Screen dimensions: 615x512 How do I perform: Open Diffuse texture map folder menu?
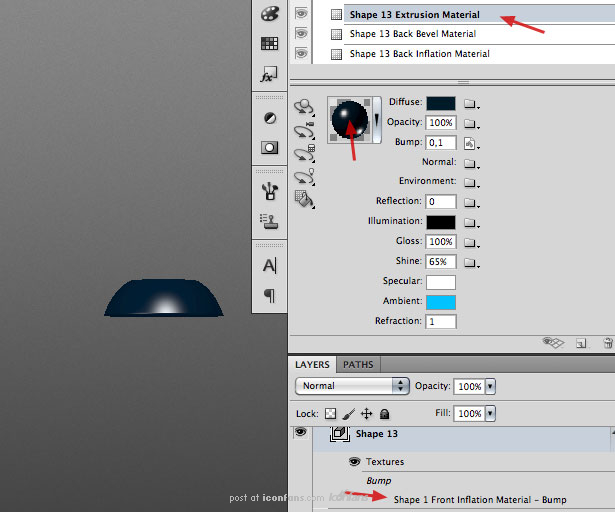point(471,104)
